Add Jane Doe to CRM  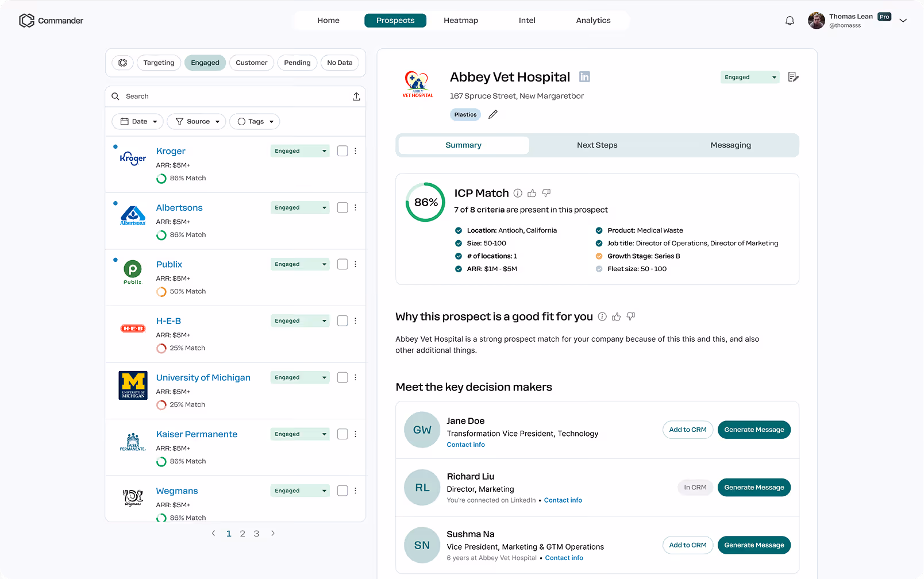688,430
